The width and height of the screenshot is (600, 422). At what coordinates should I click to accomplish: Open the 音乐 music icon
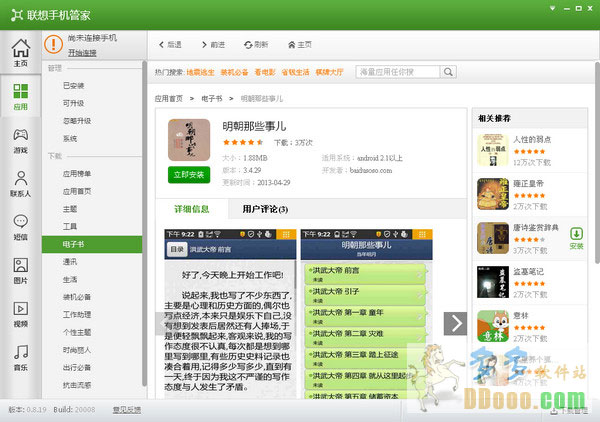point(21,358)
